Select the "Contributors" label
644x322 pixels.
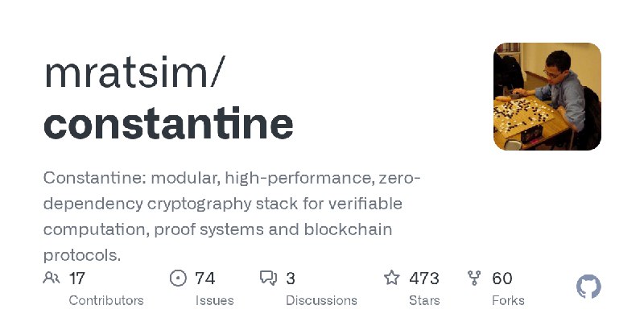click(106, 300)
